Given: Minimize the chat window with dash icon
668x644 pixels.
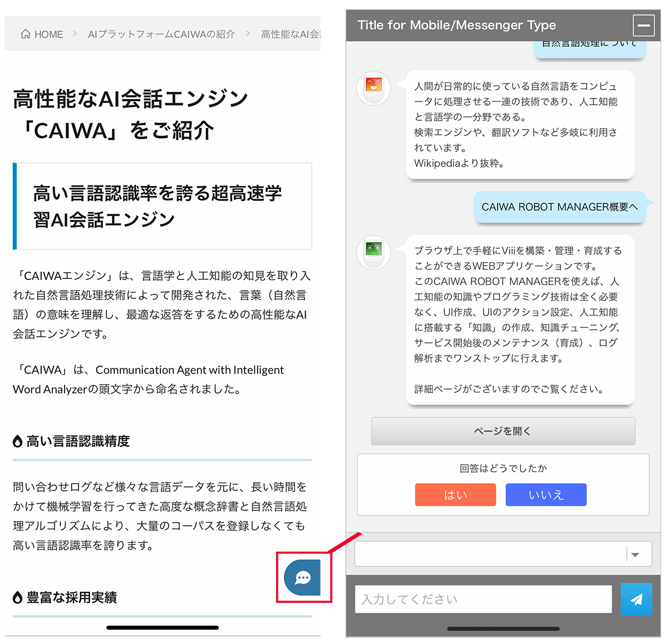Looking at the screenshot, I should [644, 26].
